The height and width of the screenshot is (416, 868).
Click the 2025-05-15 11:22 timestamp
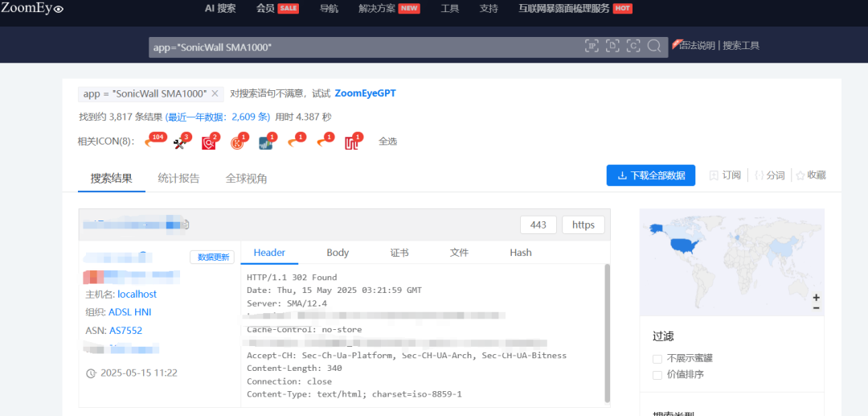pos(138,373)
